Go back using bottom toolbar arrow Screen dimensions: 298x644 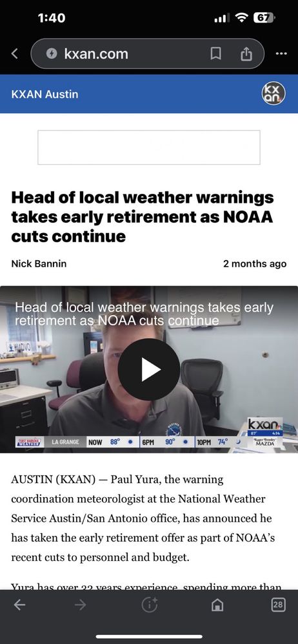click(x=19, y=605)
